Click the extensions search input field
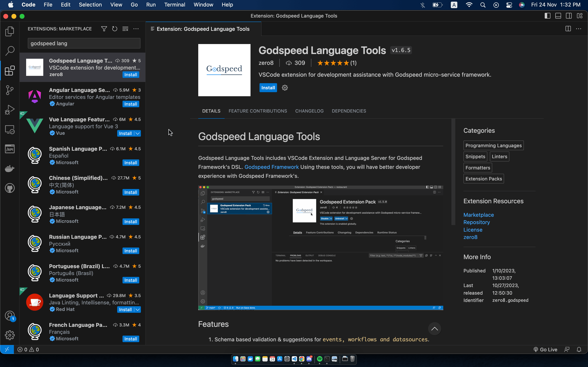 click(84, 43)
